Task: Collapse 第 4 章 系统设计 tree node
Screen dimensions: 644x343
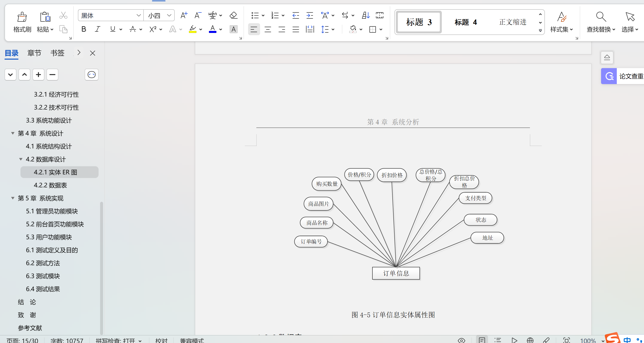Action: click(13, 133)
